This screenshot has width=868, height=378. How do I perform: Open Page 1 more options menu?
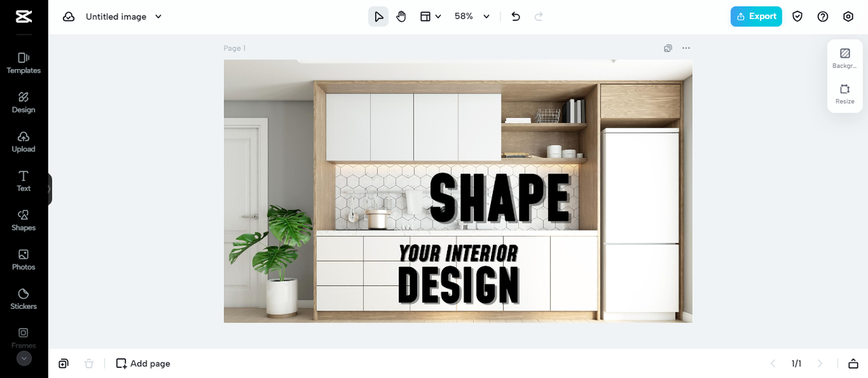coord(686,48)
